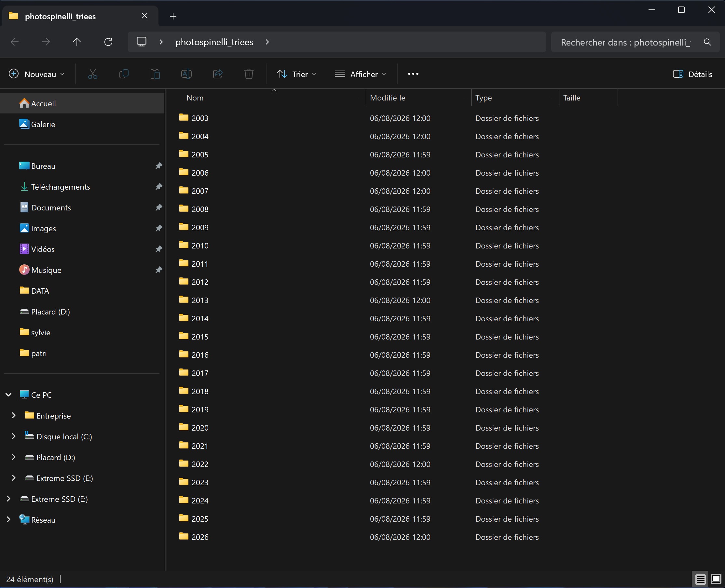Click the Cut scissors icon
Image resolution: width=725 pixels, height=588 pixels.
tap(92, 74)
